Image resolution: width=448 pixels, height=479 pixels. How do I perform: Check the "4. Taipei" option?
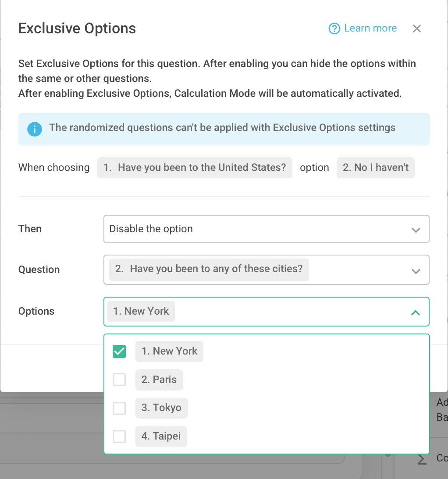pos(119,436)
